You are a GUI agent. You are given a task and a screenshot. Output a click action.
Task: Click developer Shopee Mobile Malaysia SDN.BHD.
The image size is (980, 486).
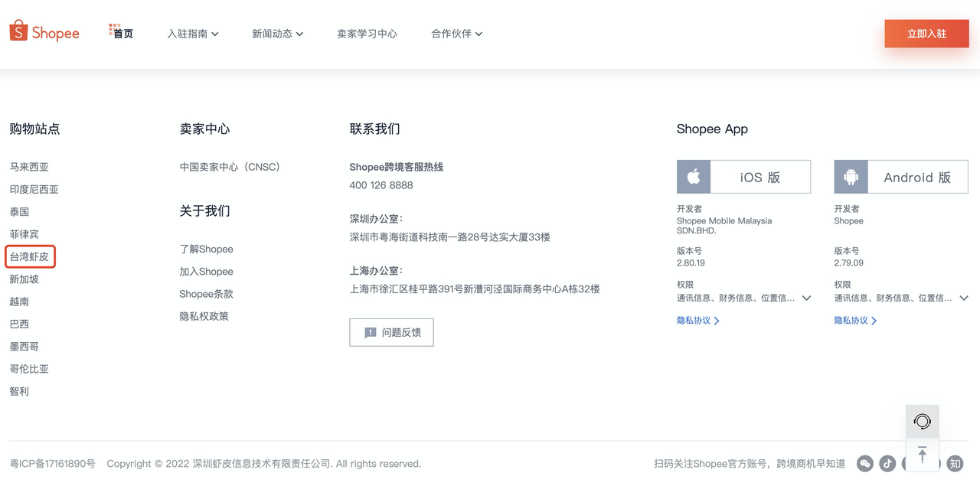point(724,225)
